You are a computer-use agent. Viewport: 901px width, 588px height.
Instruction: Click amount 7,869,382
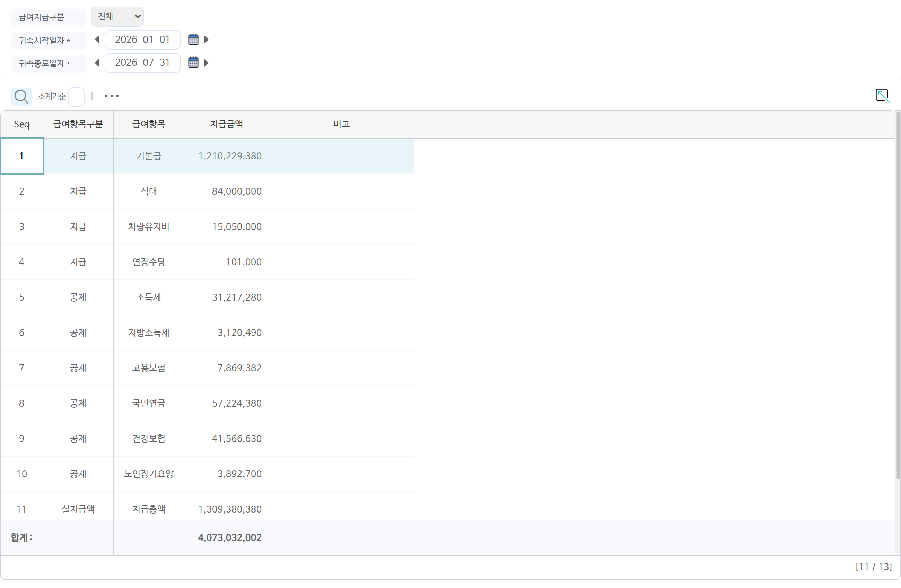pyautogui.click(x=240, y=368)
